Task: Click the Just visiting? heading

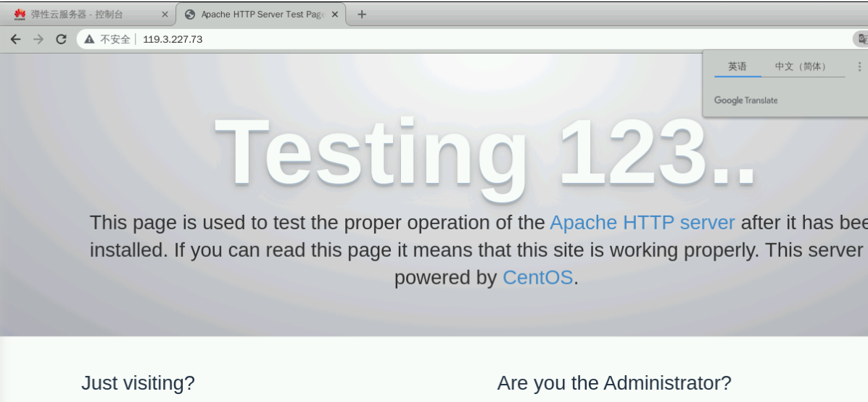Action: tap(138, 382)
